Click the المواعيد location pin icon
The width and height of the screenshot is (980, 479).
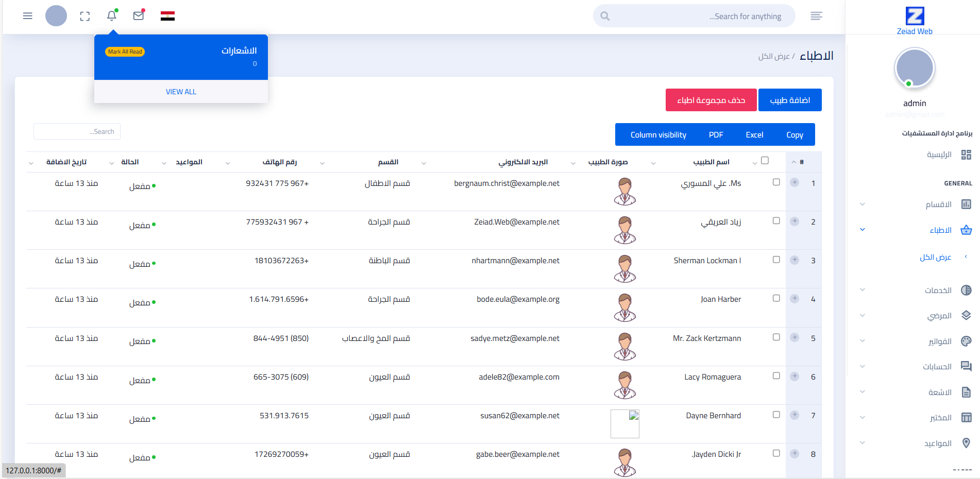coord(966,443)
